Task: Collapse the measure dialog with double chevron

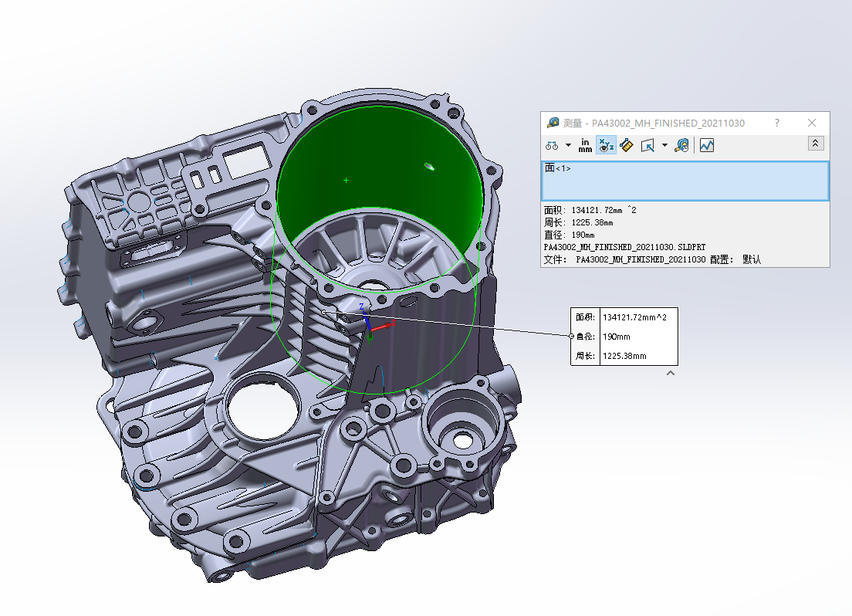Action: pos(816,144)
